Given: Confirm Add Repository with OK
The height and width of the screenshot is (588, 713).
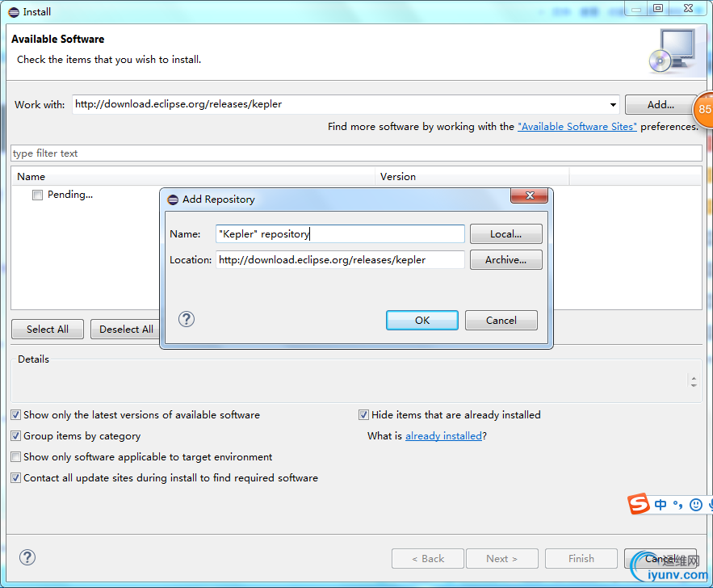Looking at the screenshot, I should [x=422, y=320].
